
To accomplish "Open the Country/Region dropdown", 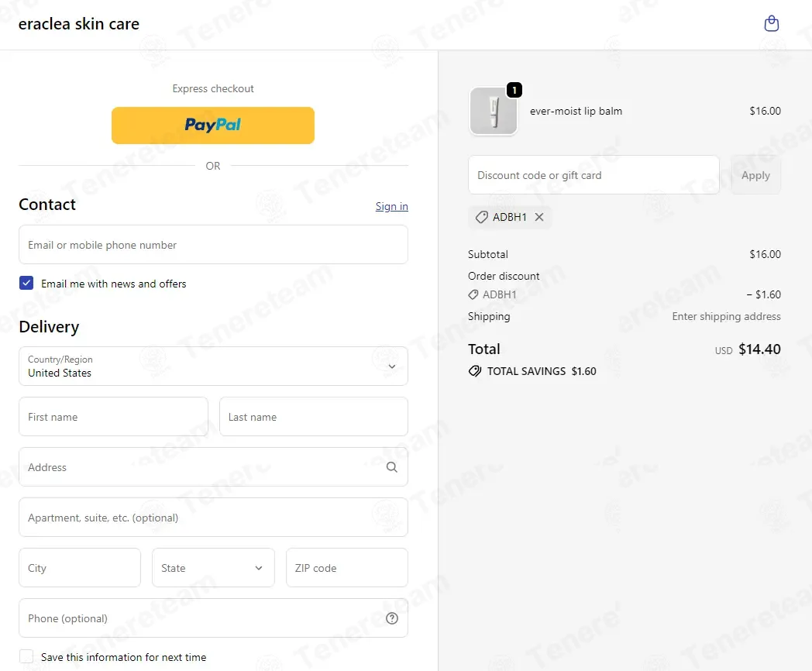I will (213, 366).
